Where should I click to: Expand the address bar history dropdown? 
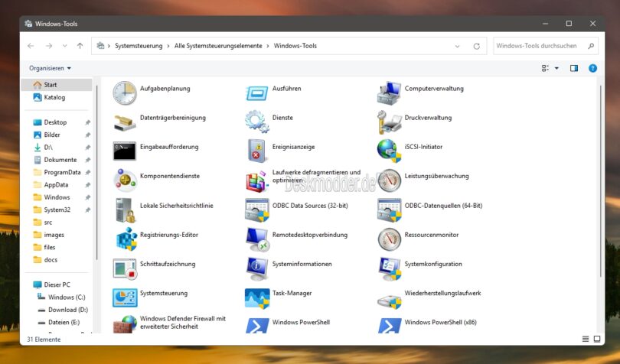click(458, 46)
